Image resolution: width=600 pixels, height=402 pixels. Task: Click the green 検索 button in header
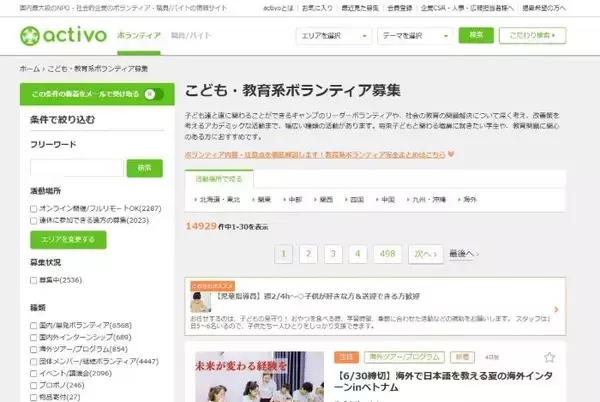tap(476, 35)
